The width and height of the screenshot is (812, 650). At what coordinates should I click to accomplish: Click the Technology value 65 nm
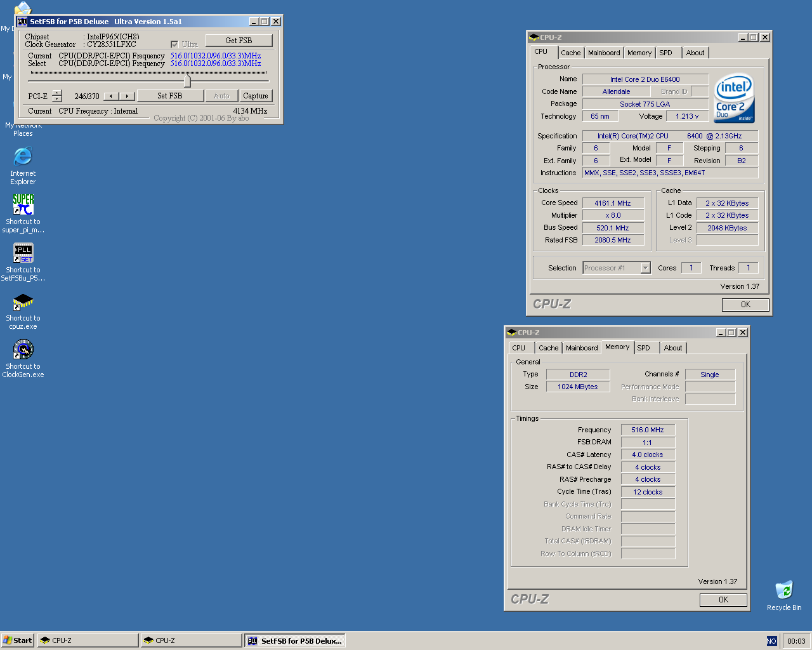(600, 116)
